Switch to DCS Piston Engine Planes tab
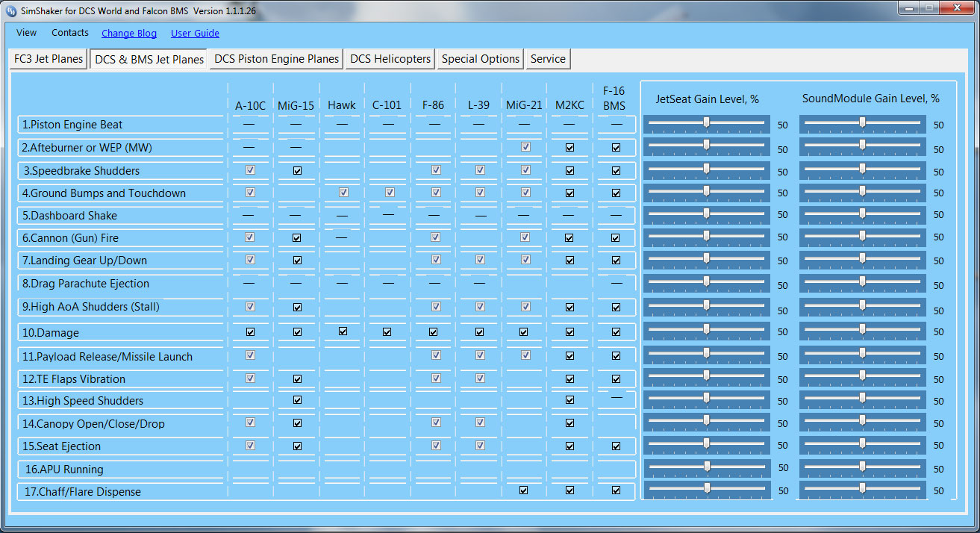This screenshot has width=980, height=533. click(276, 59)
